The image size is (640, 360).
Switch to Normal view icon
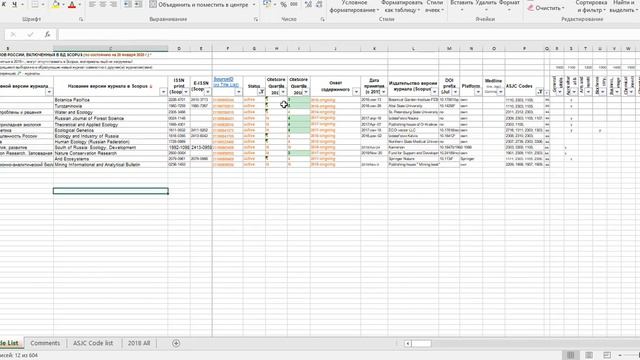click(x=571, y=355)
